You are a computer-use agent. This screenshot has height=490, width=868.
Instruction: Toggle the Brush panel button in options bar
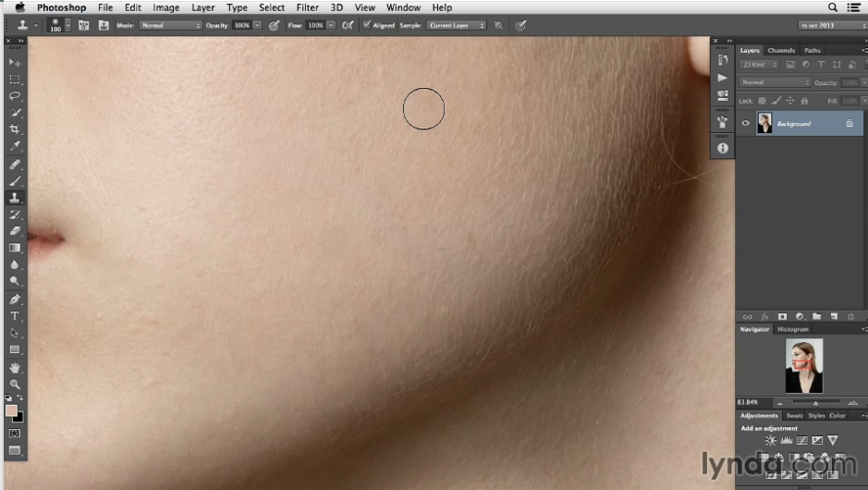(x=83, y=25)
